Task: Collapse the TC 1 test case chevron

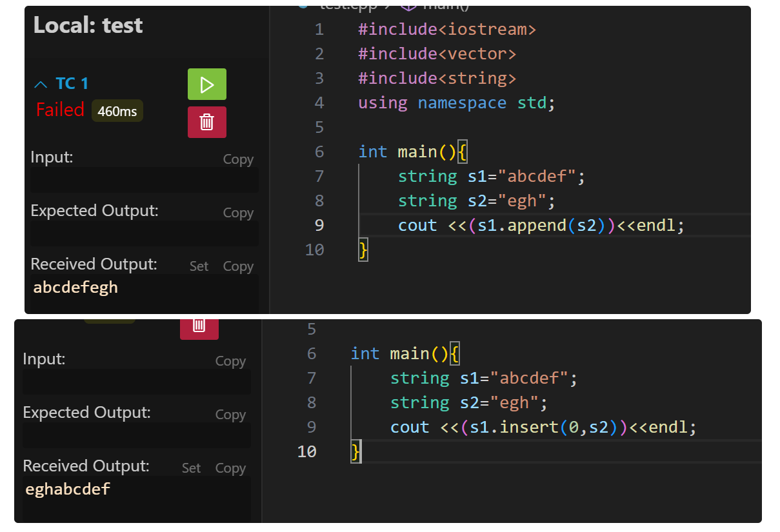Action: tap(41, 84)
